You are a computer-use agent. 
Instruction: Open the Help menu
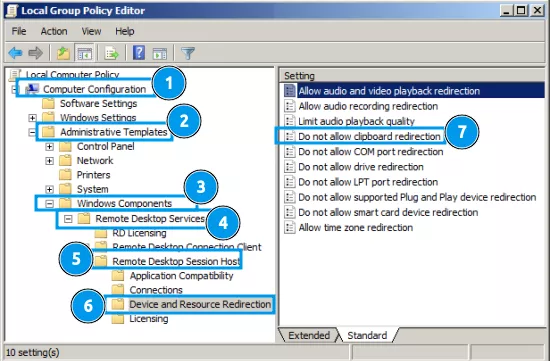pos(125,31)
